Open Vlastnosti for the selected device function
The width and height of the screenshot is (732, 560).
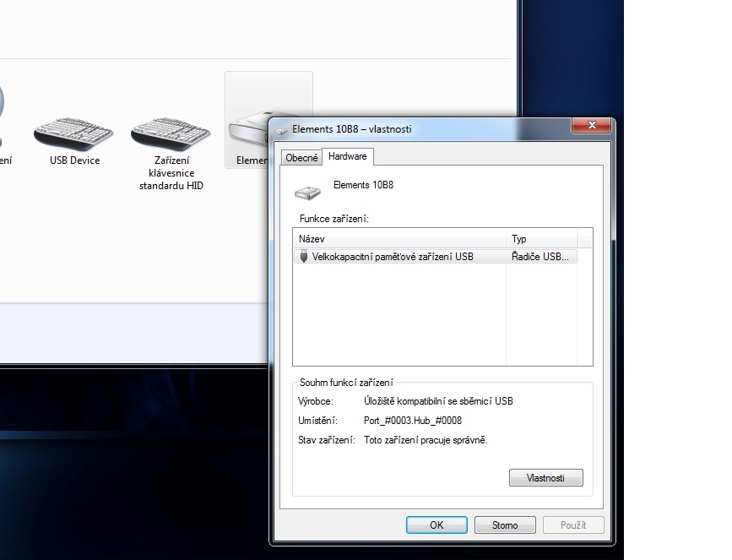click(545, 478)
